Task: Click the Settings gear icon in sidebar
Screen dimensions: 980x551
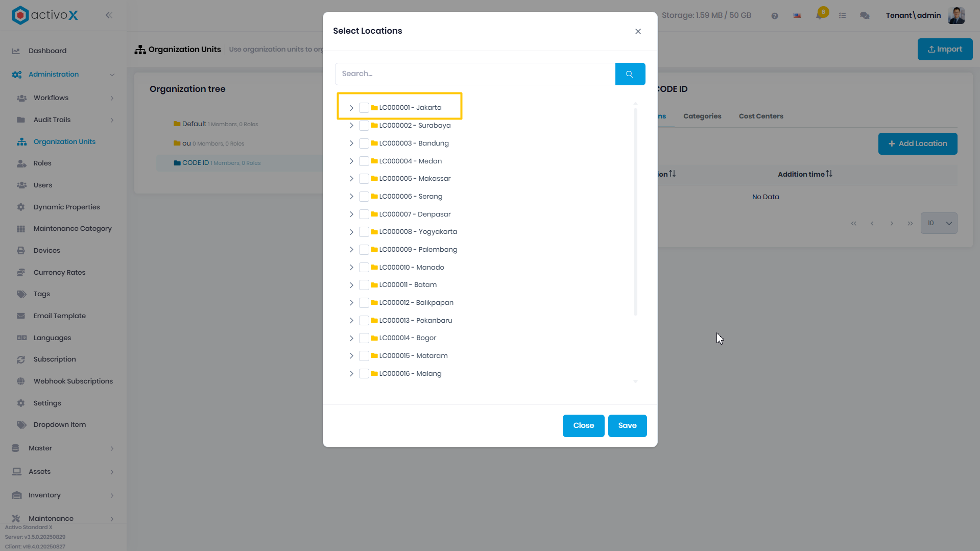Action: tap(21, 403)
